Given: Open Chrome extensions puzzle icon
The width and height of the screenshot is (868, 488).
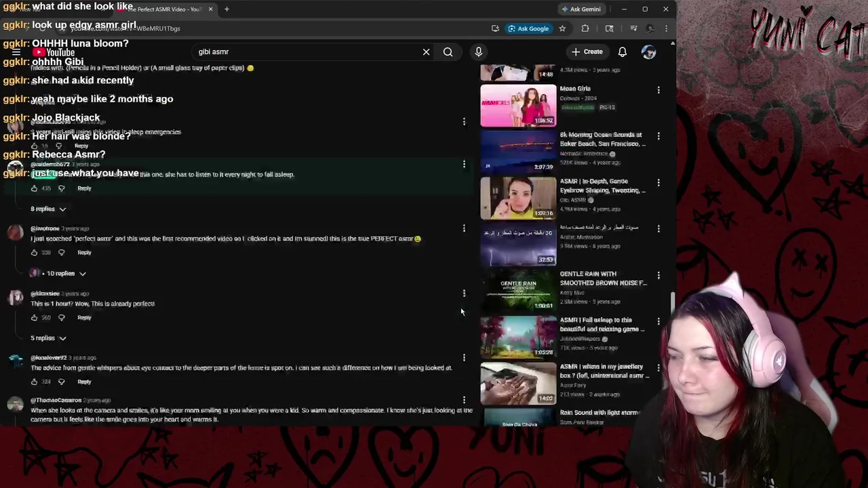Looking at the screenshot, I should [585, 28].
